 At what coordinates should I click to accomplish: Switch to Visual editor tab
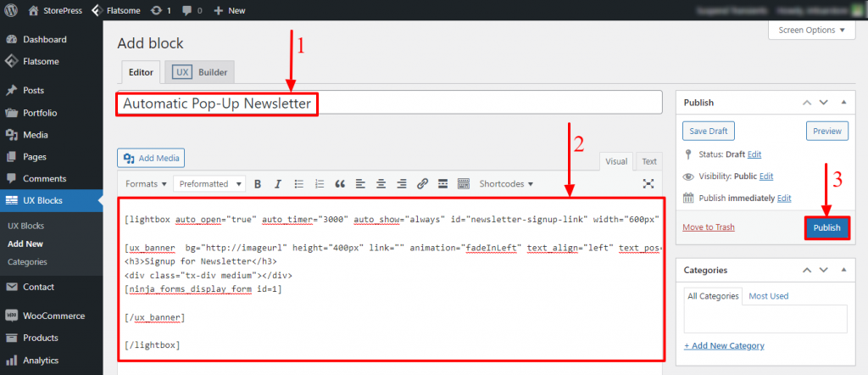(616, 161)
